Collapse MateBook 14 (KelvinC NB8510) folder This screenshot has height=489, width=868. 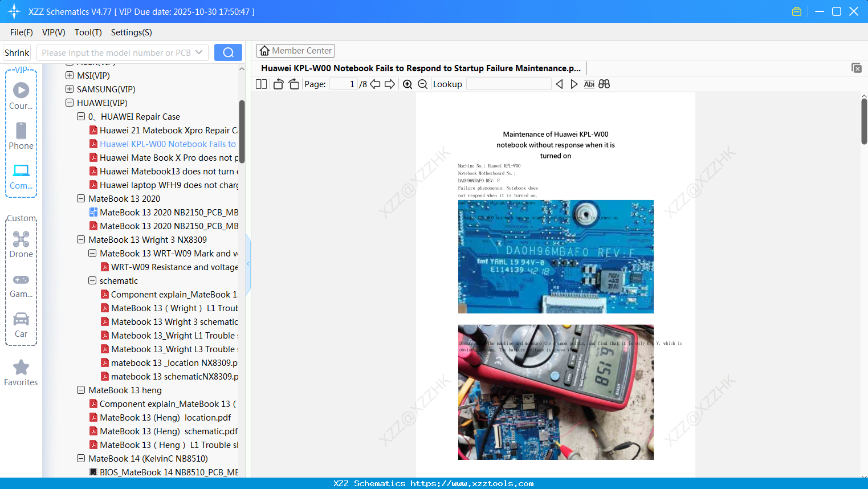coord(81,458)
